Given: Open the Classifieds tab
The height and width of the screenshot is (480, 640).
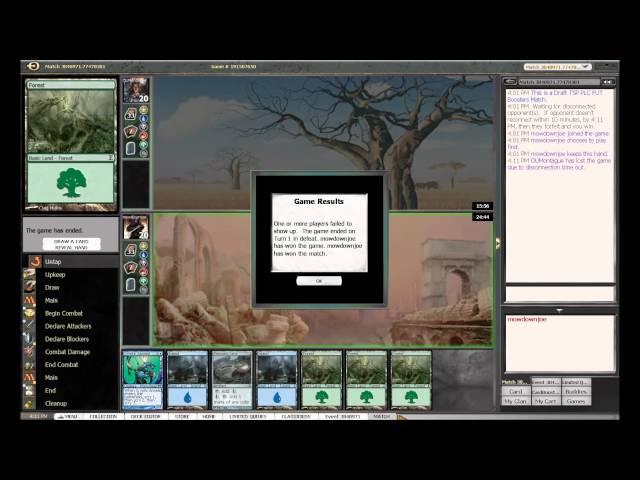Looking at the screenshot, I should [296, 416].
